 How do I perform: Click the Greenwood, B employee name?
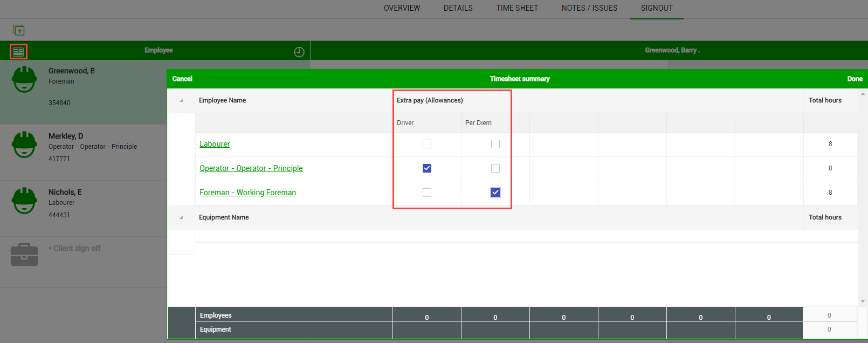[x=72, y=71]
